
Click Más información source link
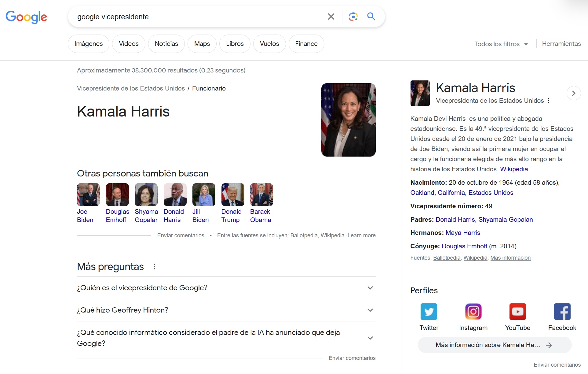[510, 258]
